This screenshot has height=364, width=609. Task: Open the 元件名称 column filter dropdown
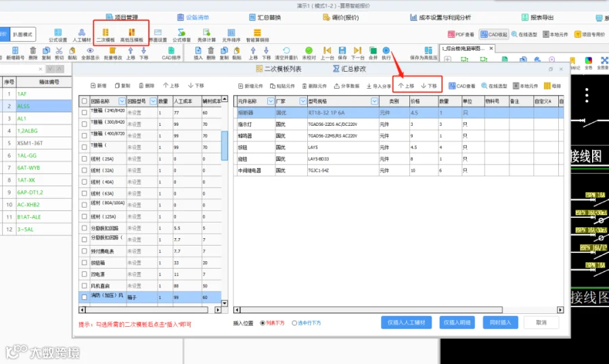point(271,101)
